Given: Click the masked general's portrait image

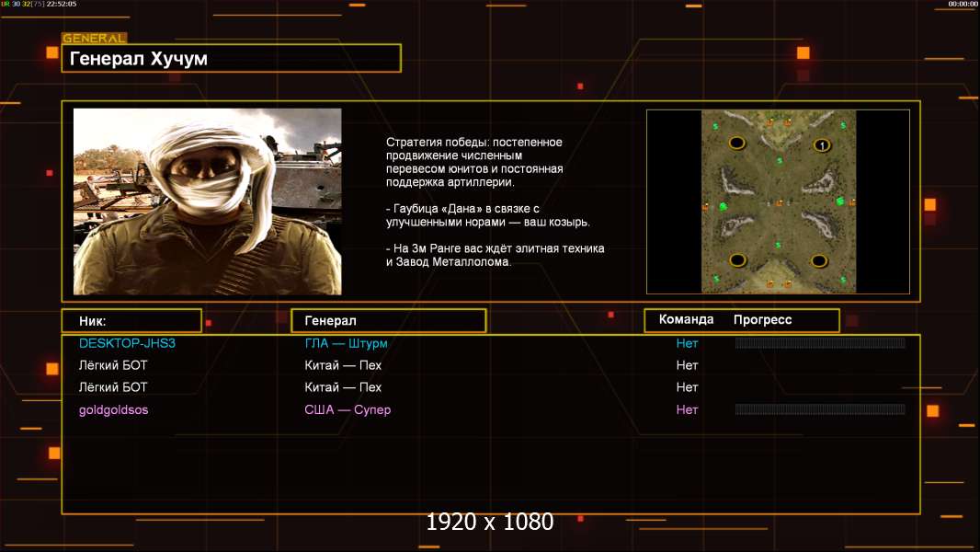Looking at the screenshot, I should coord(207,201).
